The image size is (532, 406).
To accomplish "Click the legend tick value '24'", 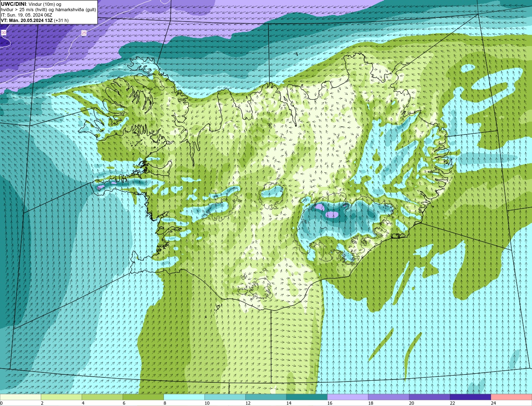I will (493, 403).
